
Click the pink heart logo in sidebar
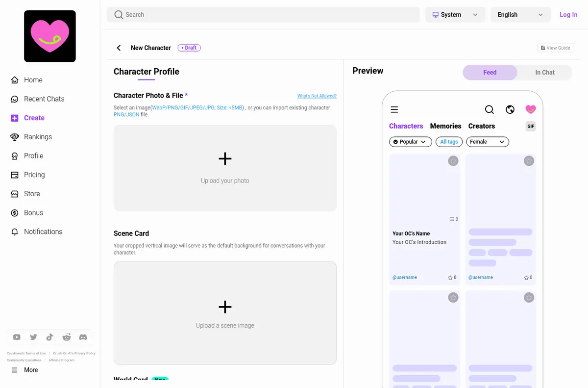click(50, 36)
